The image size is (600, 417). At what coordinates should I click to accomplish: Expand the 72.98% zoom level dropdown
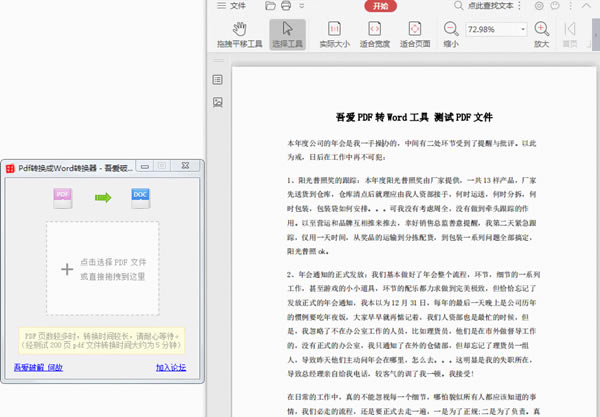click(x=524, y=30)
